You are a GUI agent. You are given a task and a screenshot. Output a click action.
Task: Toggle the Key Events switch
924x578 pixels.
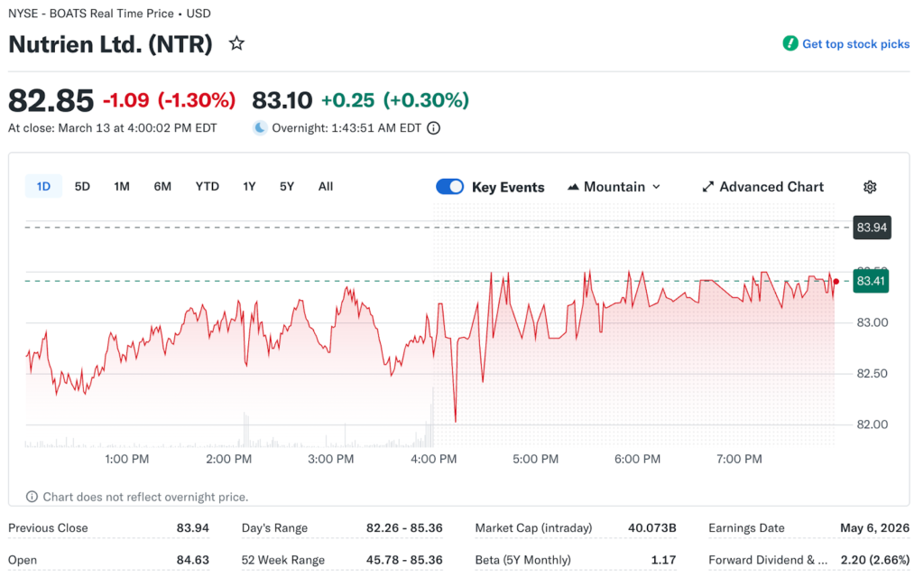449,187
